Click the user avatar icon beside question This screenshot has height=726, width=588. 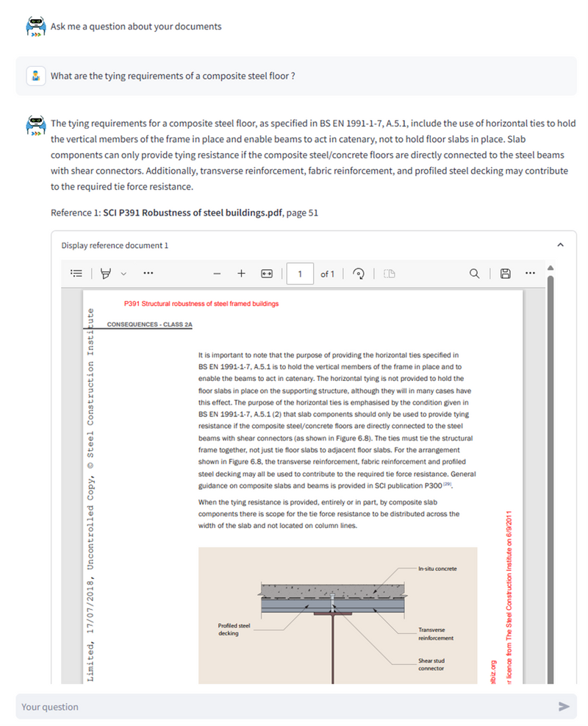[35, 76]
